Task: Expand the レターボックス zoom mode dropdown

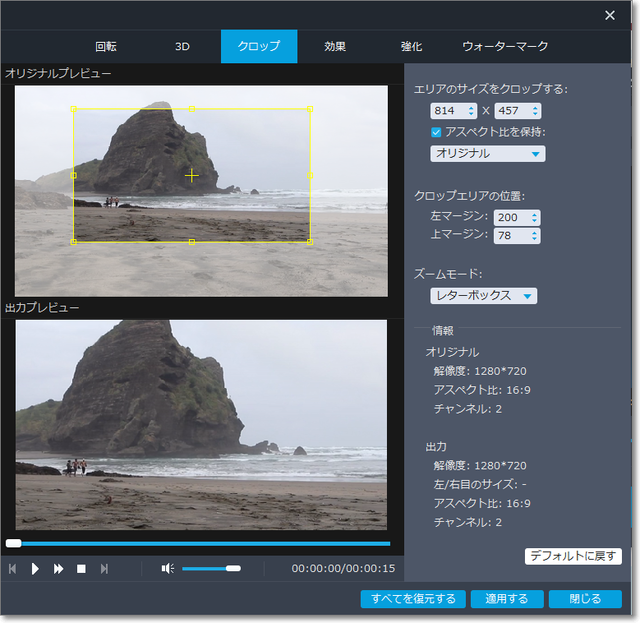Action: 484,296
